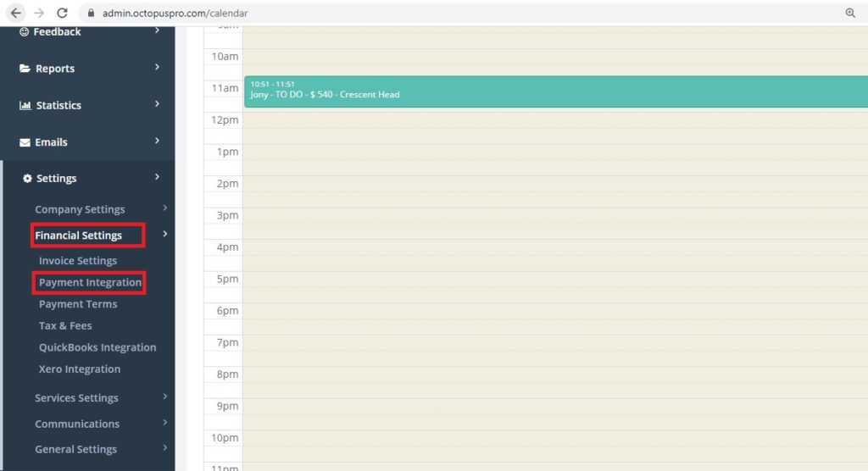
Task: Expand Statistics with its chevron
Action: point(157,103)
